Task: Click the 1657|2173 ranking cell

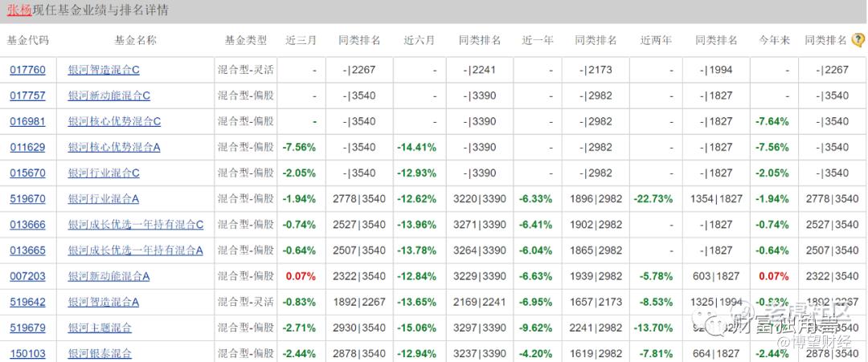Action: point(596,302)
